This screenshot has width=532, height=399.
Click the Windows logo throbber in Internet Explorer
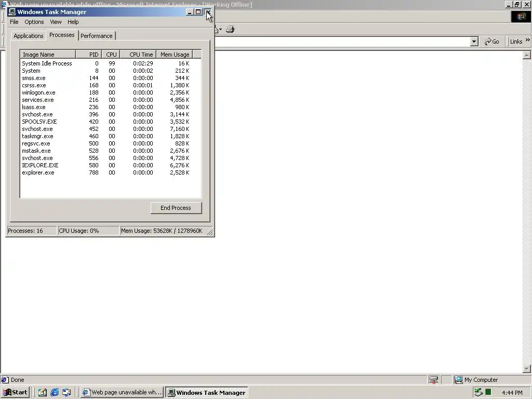click(x=521, y=17)
